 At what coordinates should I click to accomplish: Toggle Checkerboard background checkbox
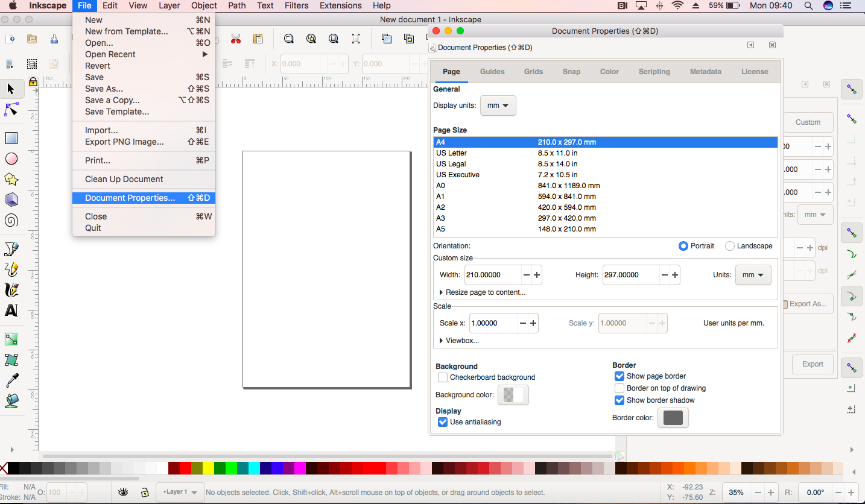click(443, 377)
